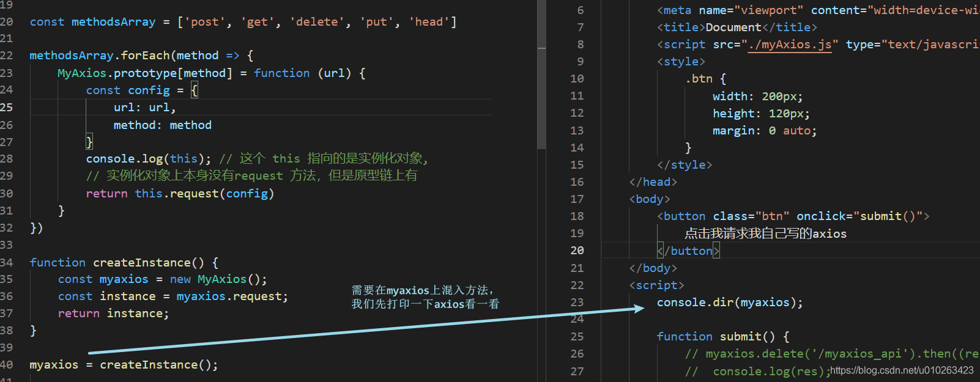This screenshot has width=980, height=382.
Task: Click the config name in 'const config ='
Action: click(x=149, y=90)
